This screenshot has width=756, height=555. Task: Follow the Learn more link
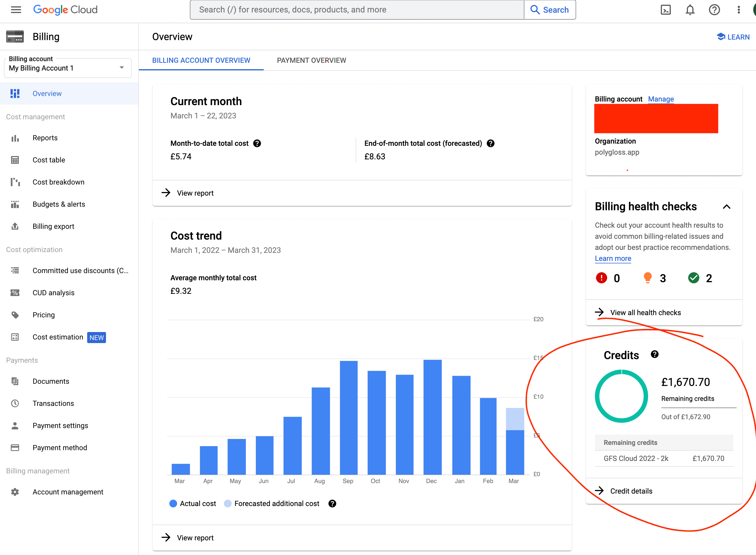(613, 258)
